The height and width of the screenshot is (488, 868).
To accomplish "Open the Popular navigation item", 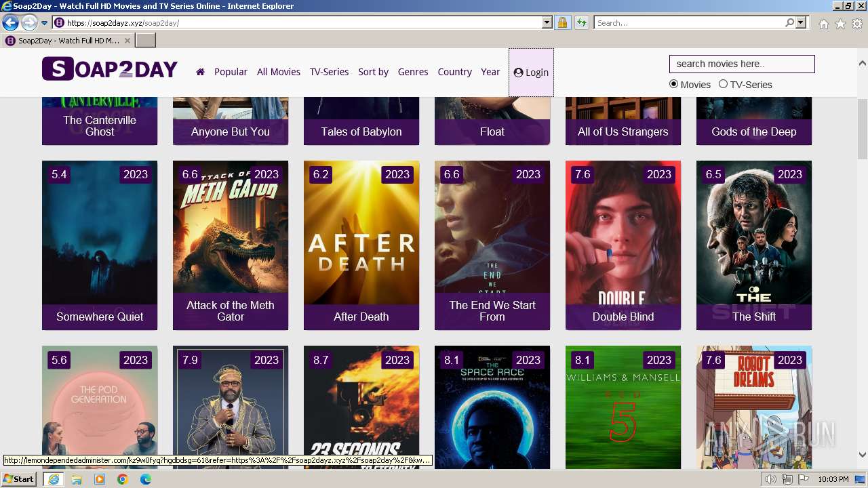I will [231, 72].
